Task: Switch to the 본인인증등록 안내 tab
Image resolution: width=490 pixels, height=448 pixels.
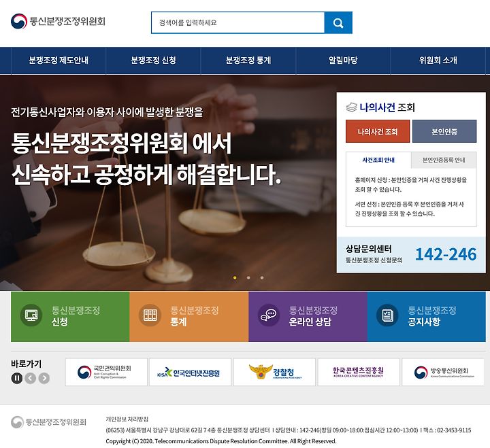Action: [444, 160]
